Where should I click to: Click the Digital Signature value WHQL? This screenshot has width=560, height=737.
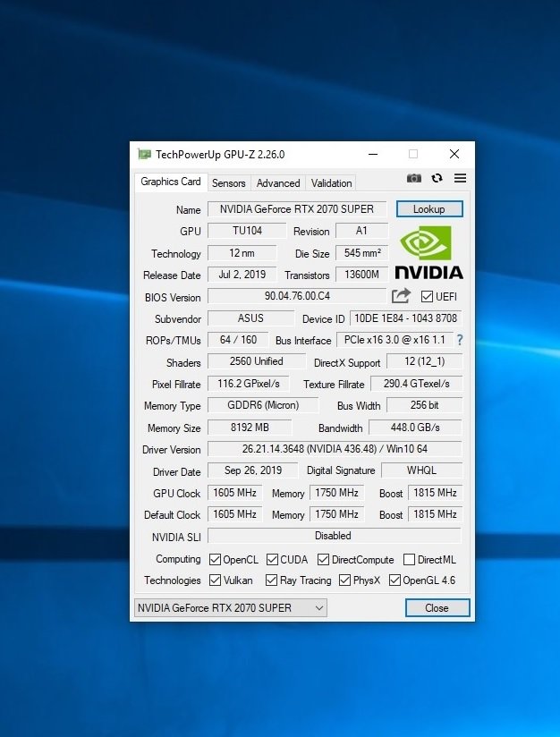[421, 470]
